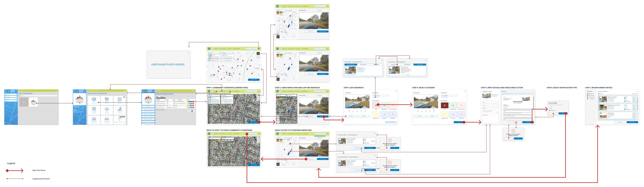The height and width of the screenshot is (187, 644).
Task: Open first details dropdown in Step 5
Action: click(x=491, y=103)
